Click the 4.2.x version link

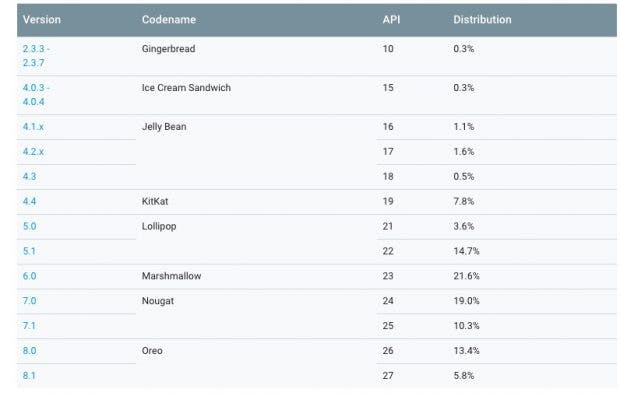33,152
